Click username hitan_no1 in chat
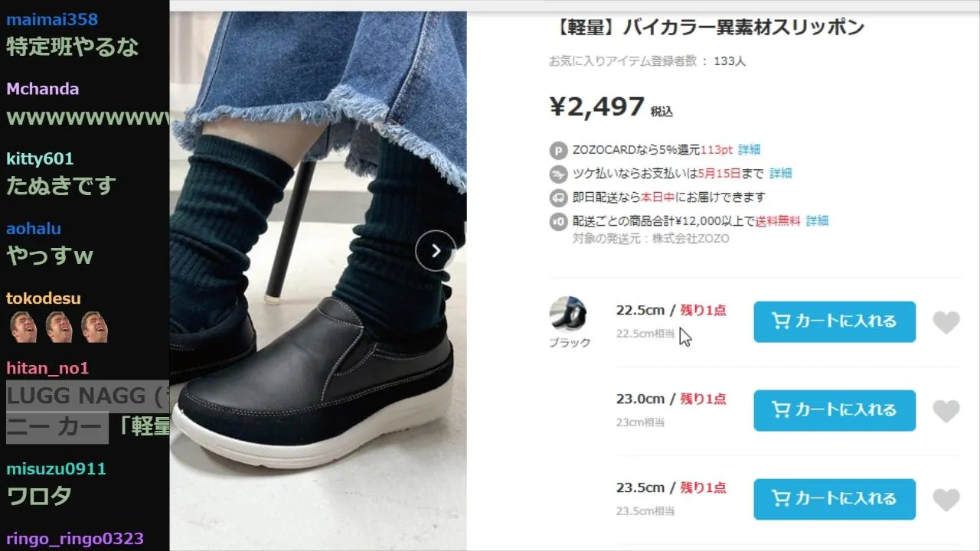Screen dimensions: 980x551 pos(47,368)
